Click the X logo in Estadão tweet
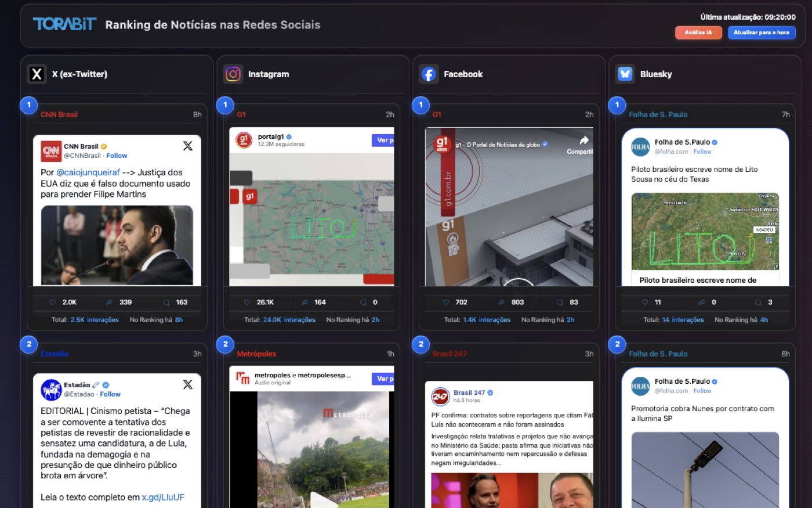Image resolution: width=812 pixels, height=508 pixels. (x=188, y=384)
